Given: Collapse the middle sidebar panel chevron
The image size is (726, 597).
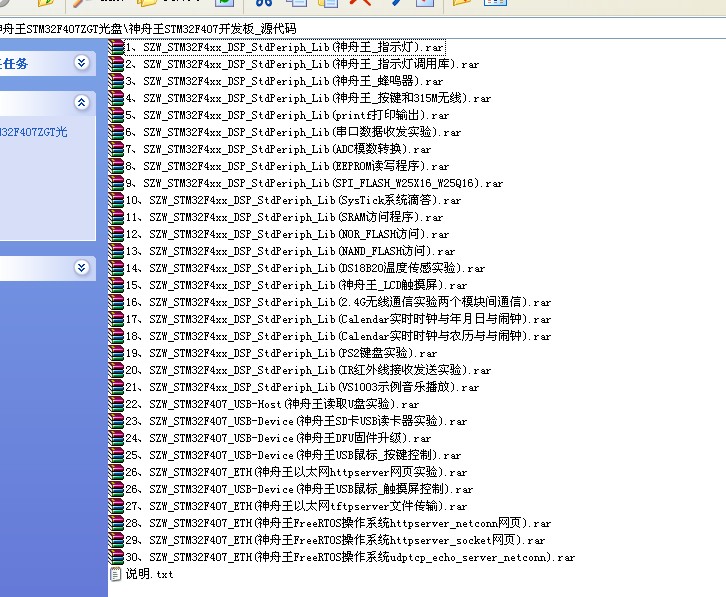Looking at the screenshot, I should pos(81,102).
